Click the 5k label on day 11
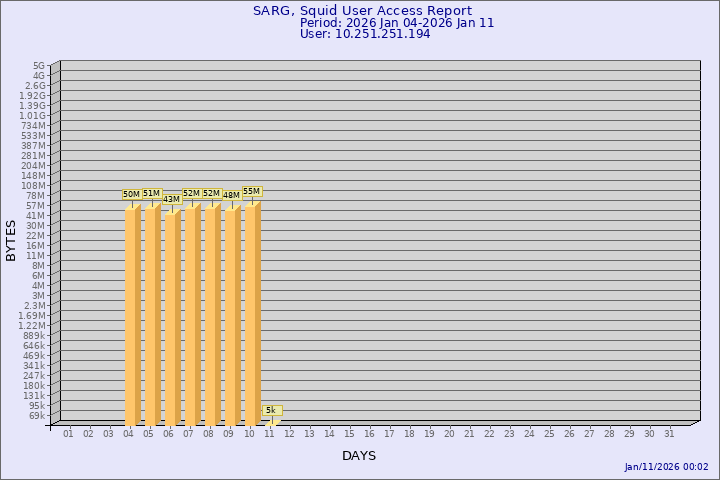The image size is (720, 480). pyautogui.click(x=271, y=410)
